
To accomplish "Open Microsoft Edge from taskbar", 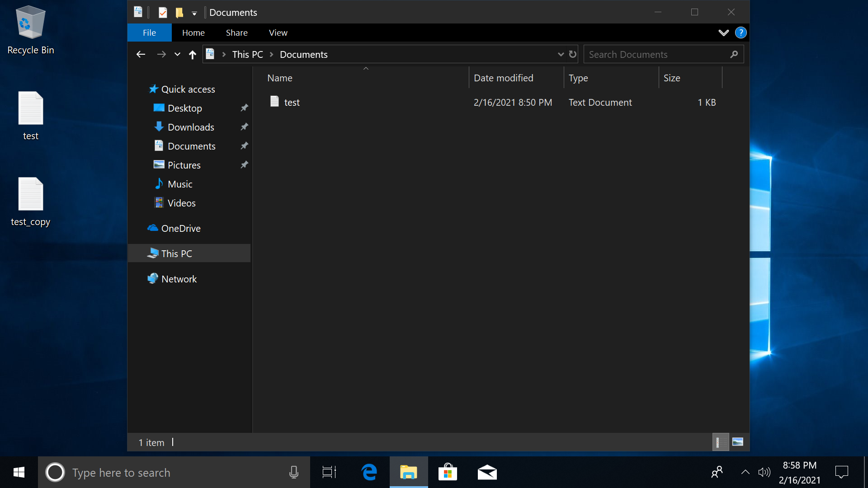I will pyautogui.click(x=369, y=472).
